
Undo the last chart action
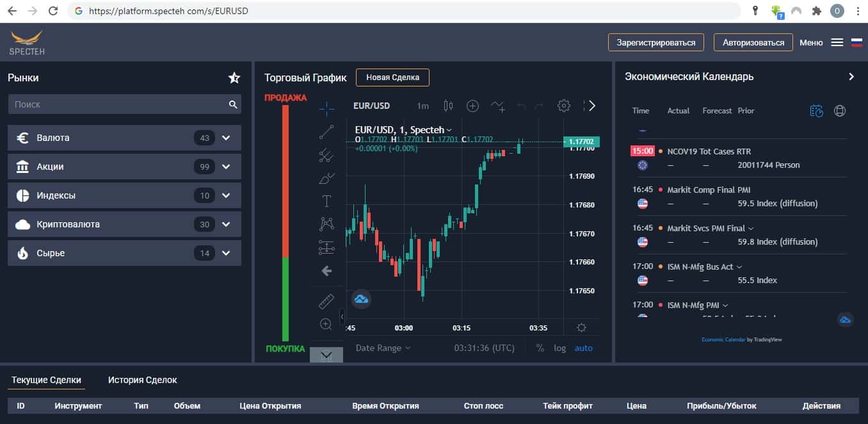[521, 106]
